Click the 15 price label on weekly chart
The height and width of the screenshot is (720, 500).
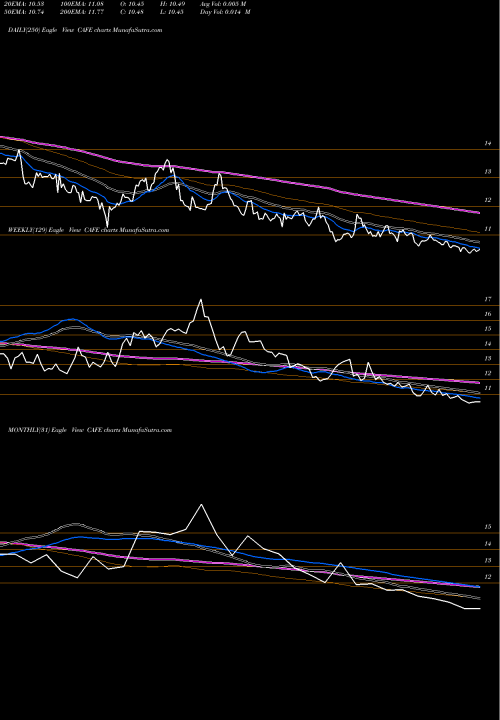[488, 329]
